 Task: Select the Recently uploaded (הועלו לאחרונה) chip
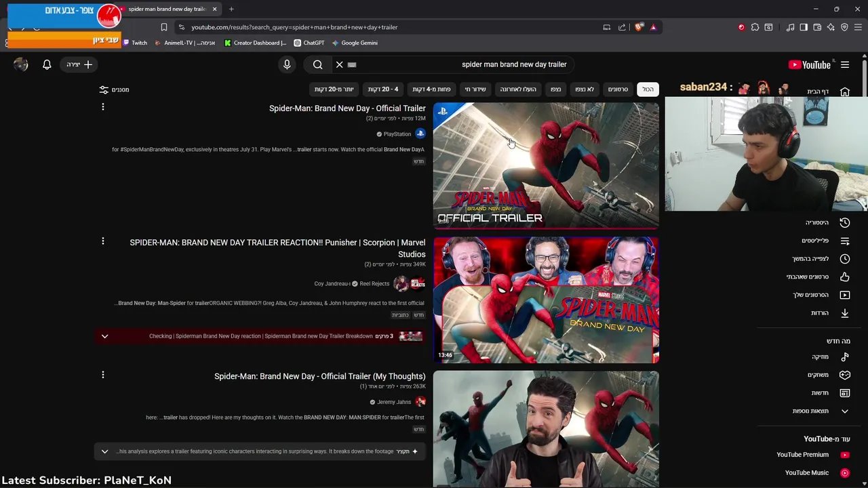(518, 89)
